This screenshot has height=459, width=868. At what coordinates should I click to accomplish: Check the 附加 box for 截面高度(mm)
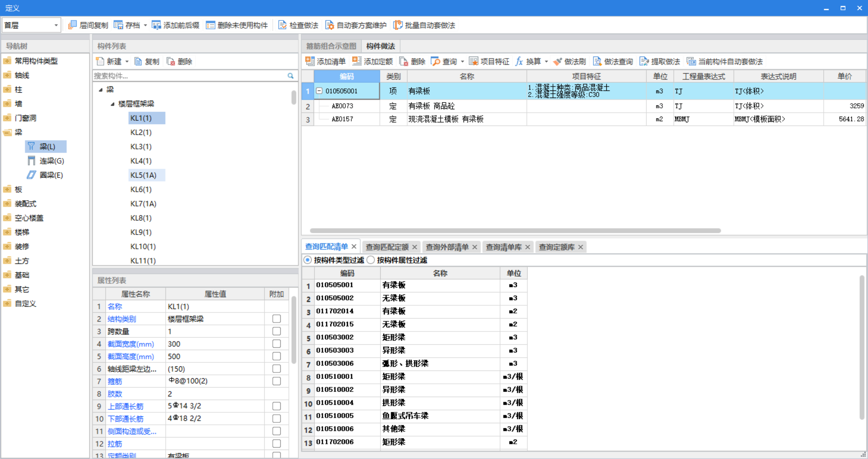click(276, 356)
